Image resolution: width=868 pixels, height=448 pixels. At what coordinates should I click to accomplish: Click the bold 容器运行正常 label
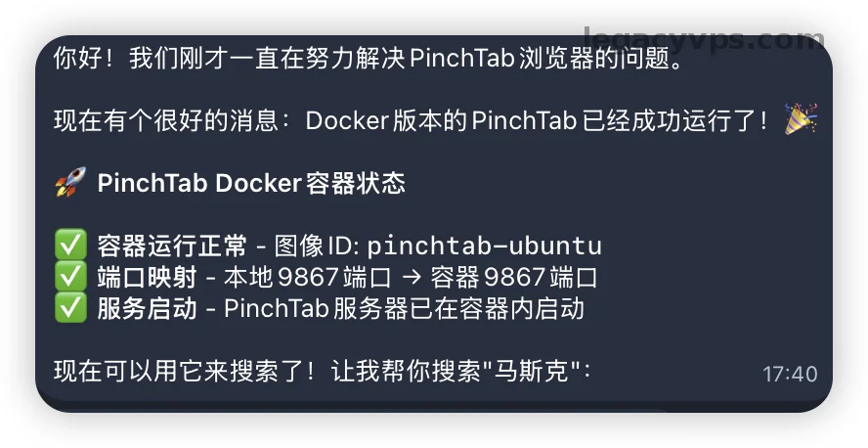[x=172, y=245]
